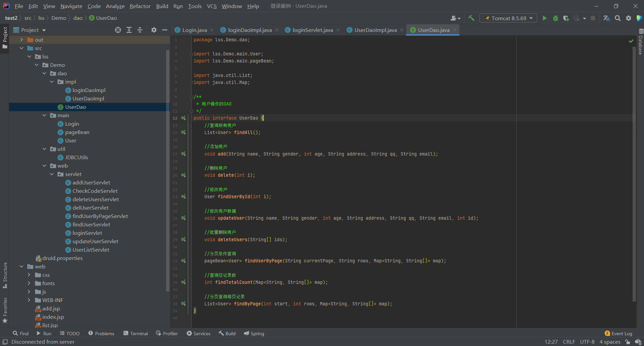Open Project panel options gear

154,30
